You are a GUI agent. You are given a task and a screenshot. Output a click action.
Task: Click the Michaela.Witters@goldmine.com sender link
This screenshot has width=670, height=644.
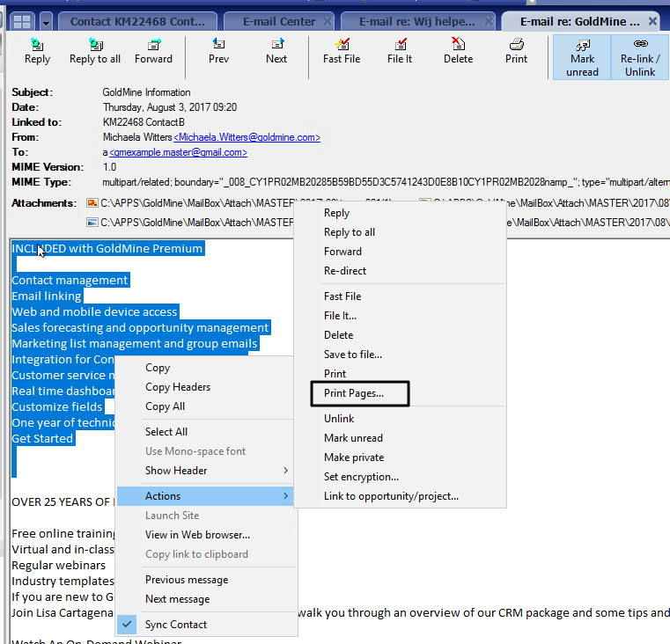[247, 137]
